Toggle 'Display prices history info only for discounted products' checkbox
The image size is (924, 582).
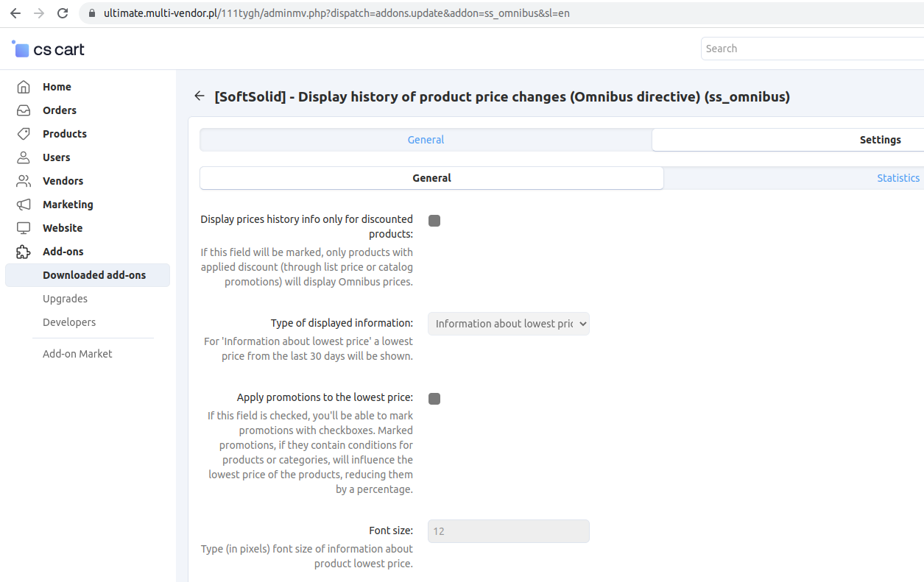click(434, 221)
